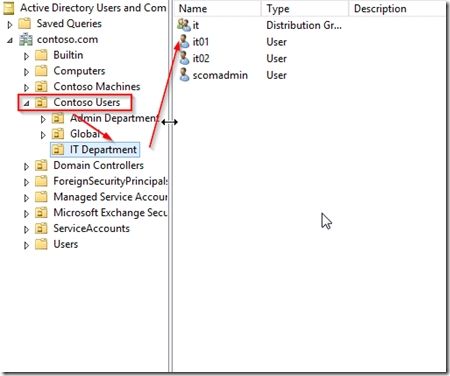Expand the ServiceAccounts node arrow

click(26, 230)
